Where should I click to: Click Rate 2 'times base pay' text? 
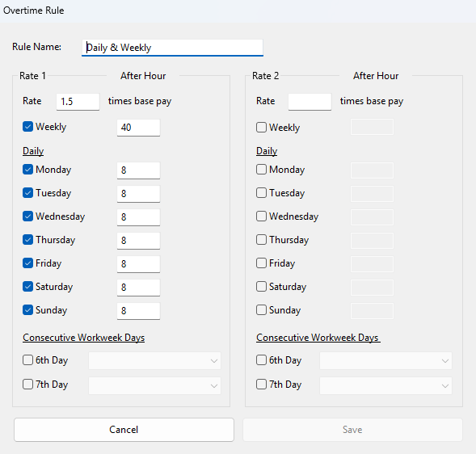point(372,101)
